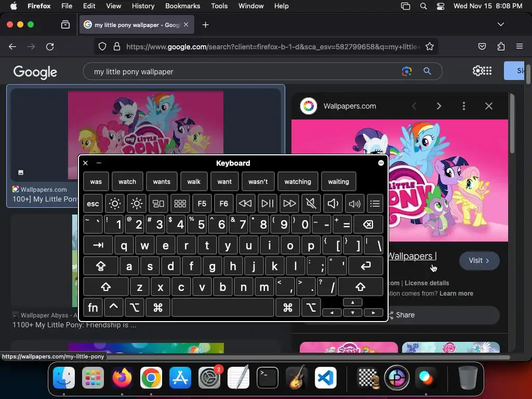
Task: Tap the tab key on keyboard
Action: (x=98, y=245)
